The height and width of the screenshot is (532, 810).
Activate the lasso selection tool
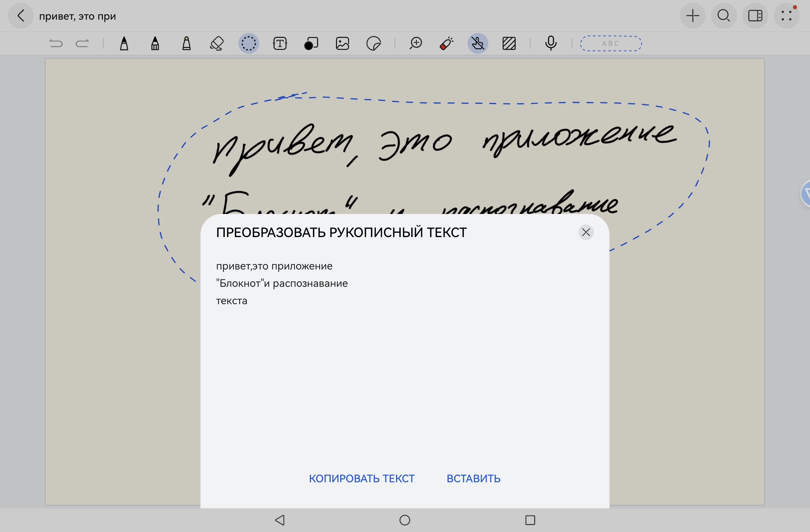click(x=248, y=44)
